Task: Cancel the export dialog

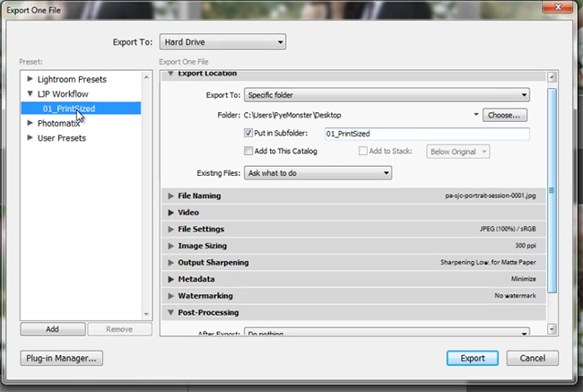Action: click(x=532, y=358)
